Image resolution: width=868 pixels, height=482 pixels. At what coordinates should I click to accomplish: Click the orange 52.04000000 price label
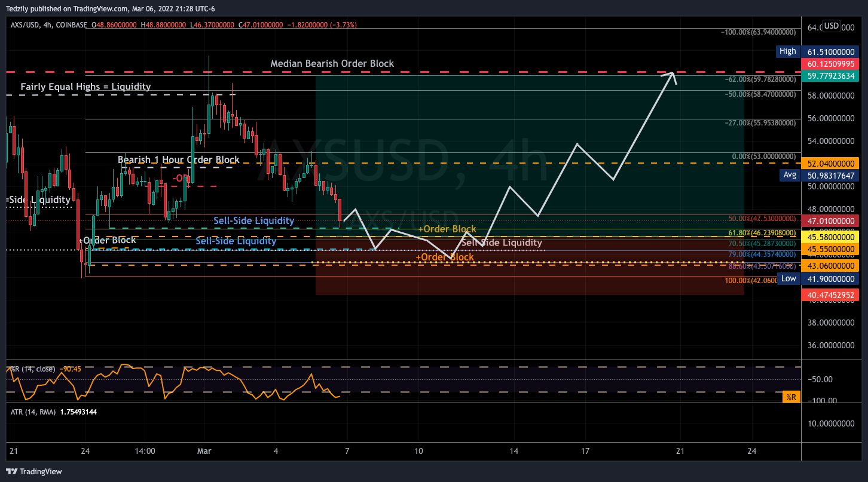coord(831,163)
